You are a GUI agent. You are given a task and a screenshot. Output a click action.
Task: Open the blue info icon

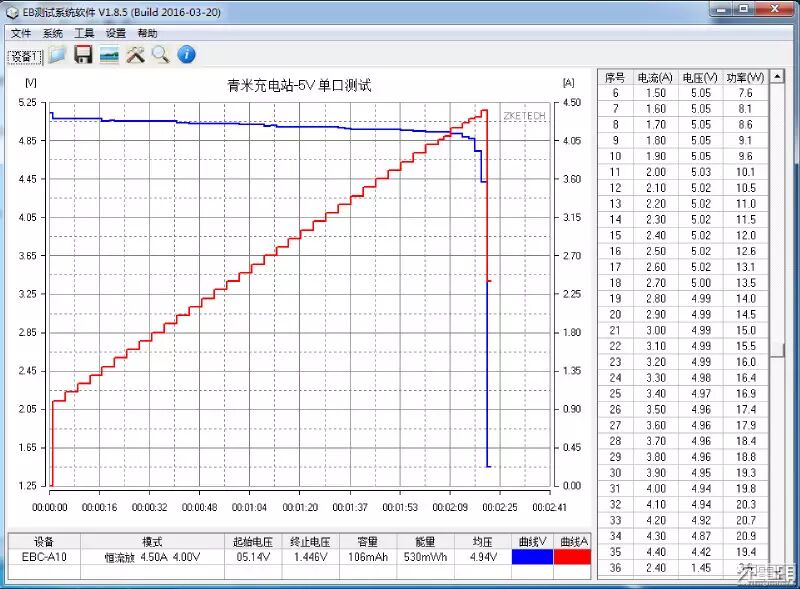point(186,55)
